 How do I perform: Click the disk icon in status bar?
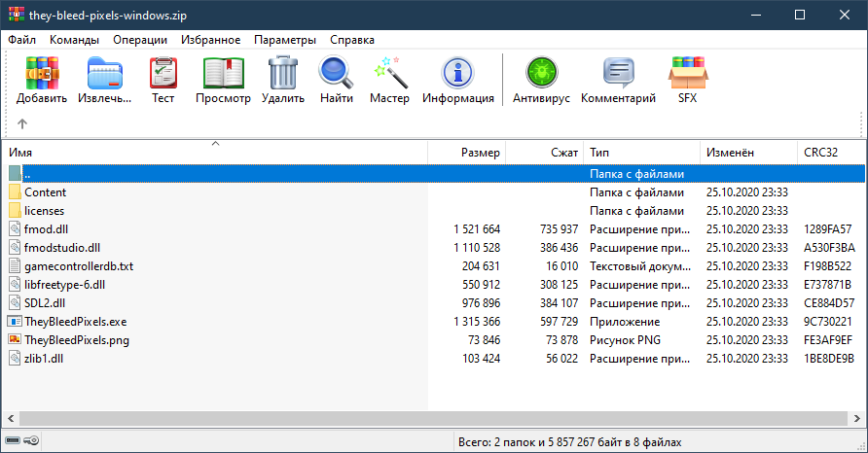pos(13,440)
